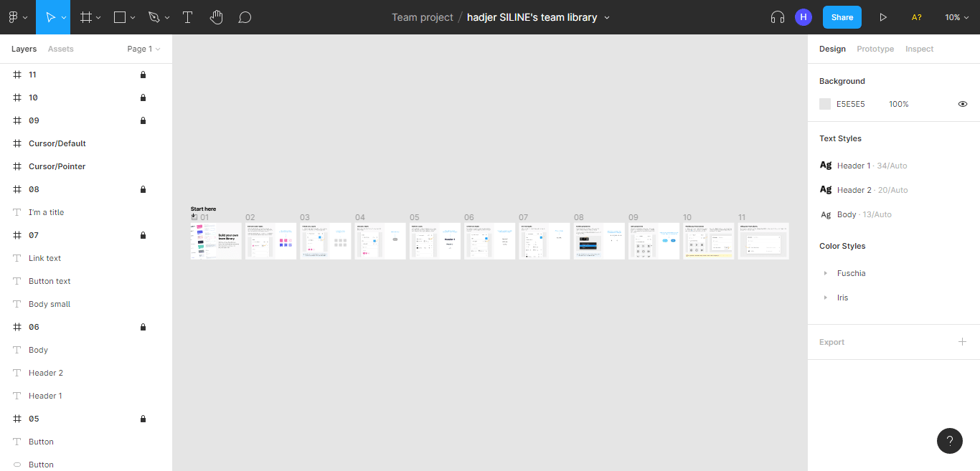Viewport: 980px width, 471px height.
Task: Expand the Fuschia color style group
Action: click(x=826, y=273)
